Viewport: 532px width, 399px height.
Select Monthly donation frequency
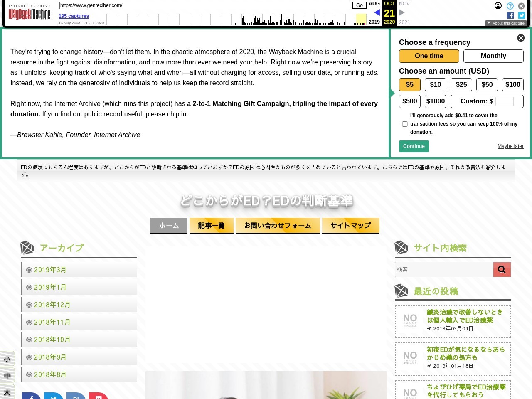tap(493, 56)
